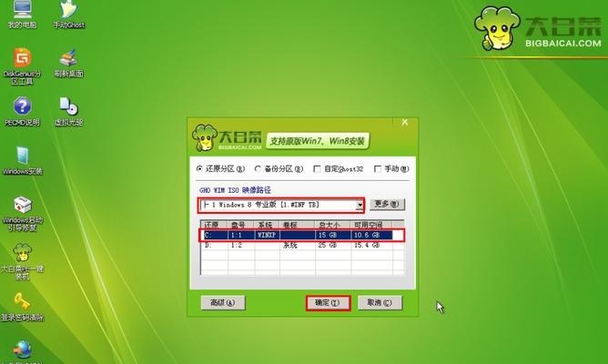This screenshot has height=364, width=608.
Task: Click the 总大小 column header
Action: pyautogui.click(x=333, y=225)
